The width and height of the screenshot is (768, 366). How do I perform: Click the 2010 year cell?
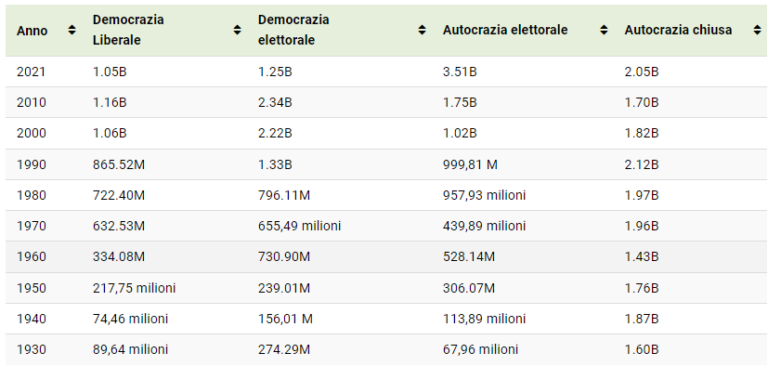point(31,103)
